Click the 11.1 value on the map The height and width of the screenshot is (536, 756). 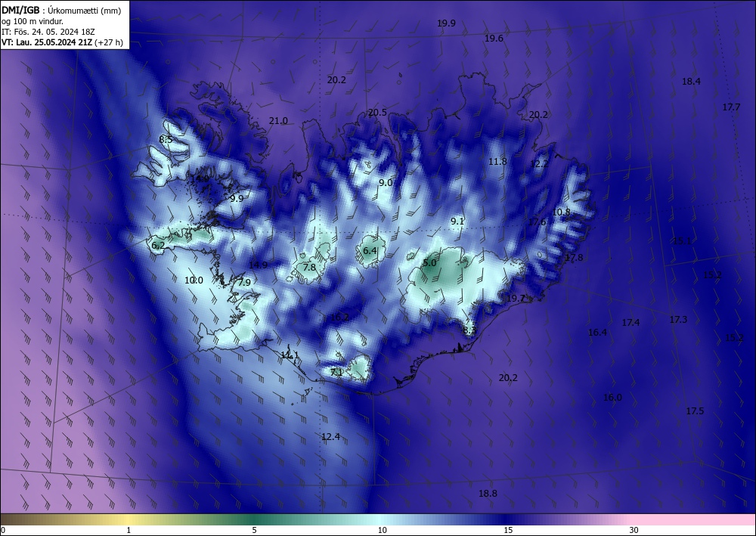(290, 355)
